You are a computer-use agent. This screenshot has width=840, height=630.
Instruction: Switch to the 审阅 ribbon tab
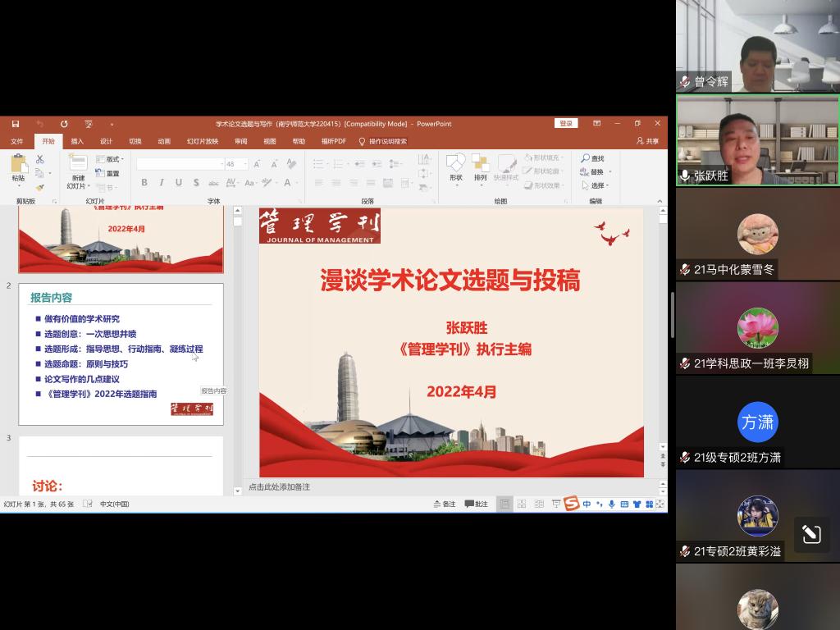pyautogui.click(x=241, y=141)
